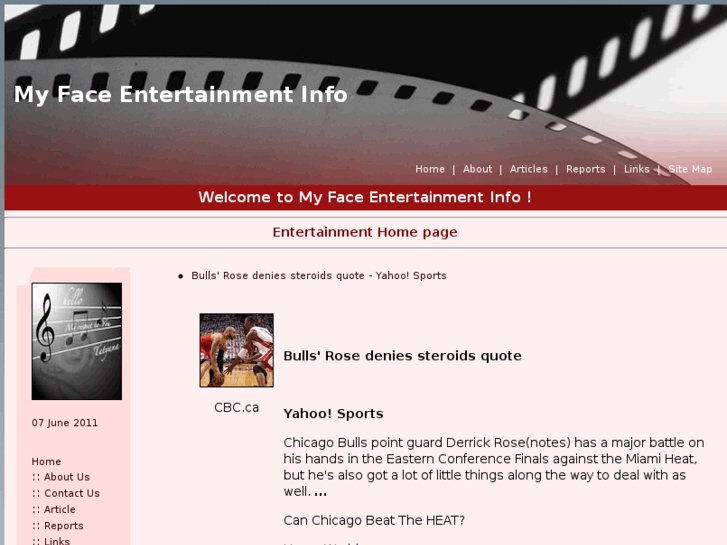Click the article ellipsis read-more link

320,493
